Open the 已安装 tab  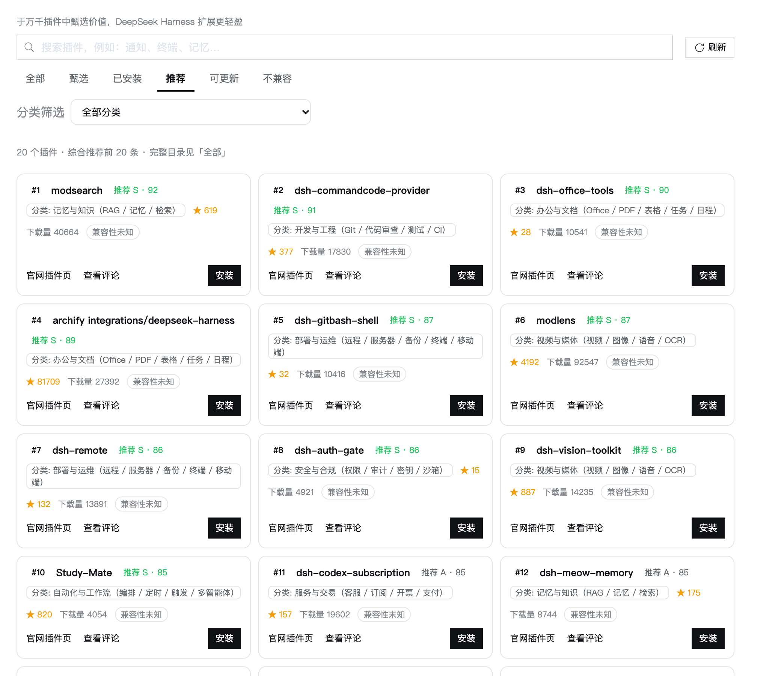coord(127,78)
